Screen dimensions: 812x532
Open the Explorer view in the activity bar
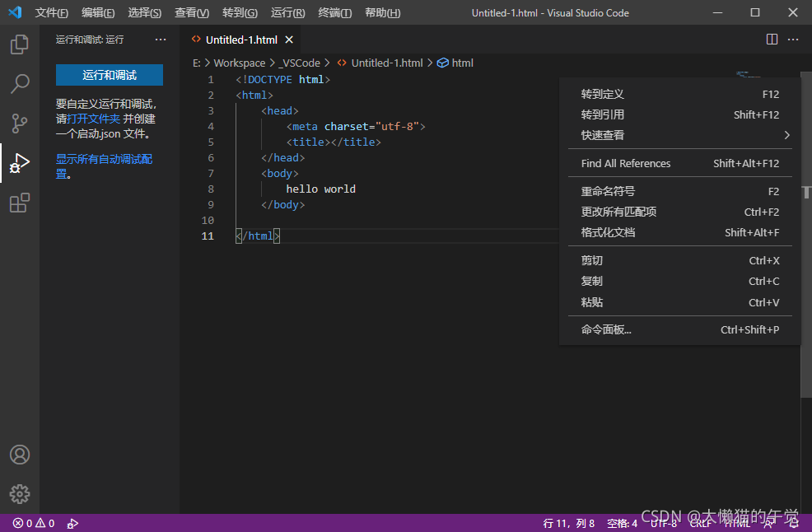coord(20,44)
